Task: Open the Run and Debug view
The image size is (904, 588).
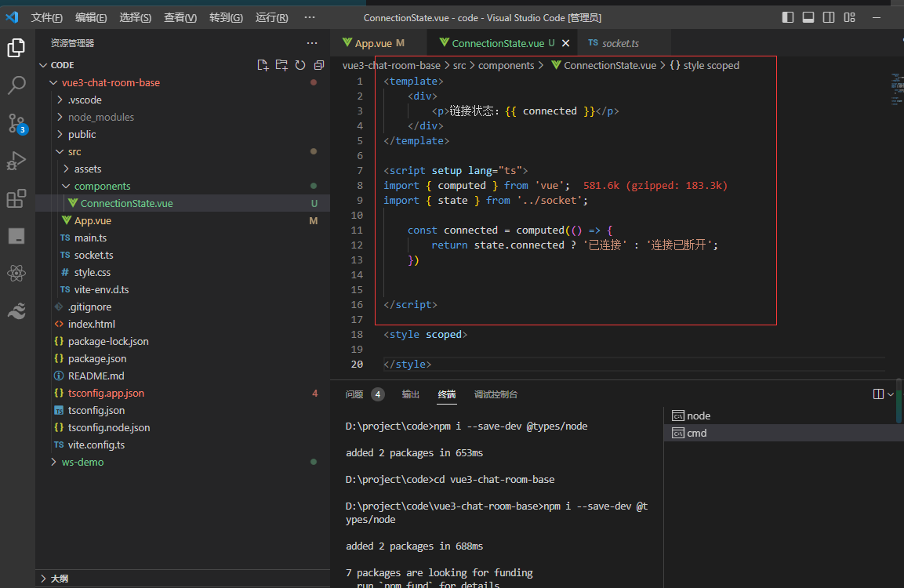Action: tap(16, 160)
